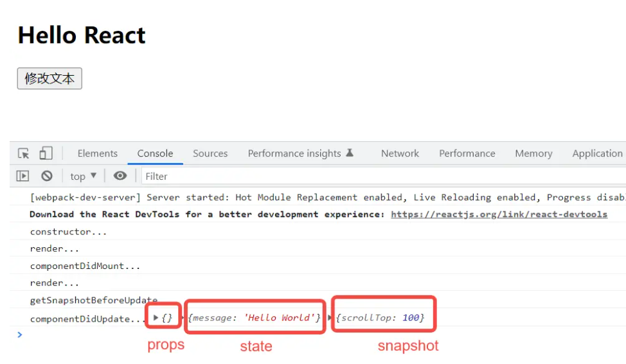Clear the console with the block icon
Image resolution: width=626 pixels, height=364 pixels.
(47, 176)
